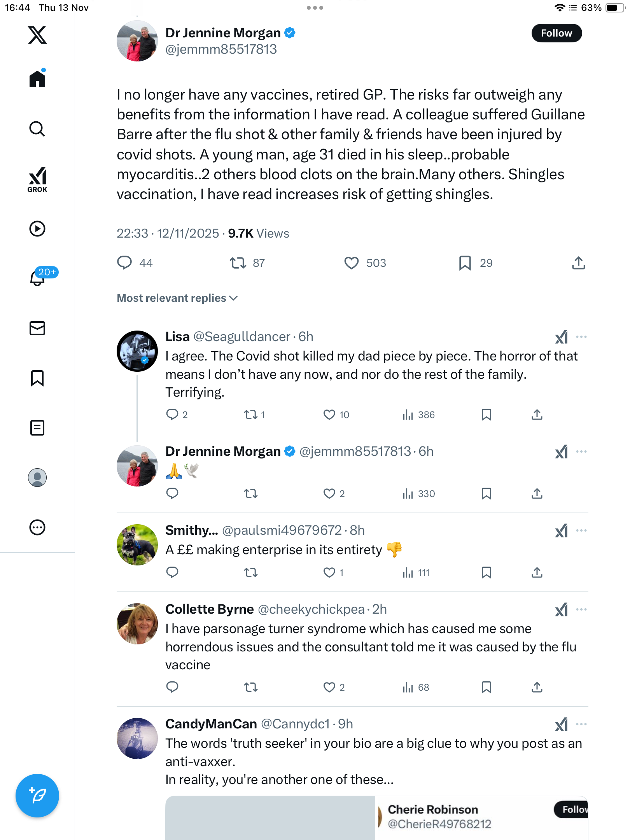The height and width of the screenshot is (840, 630).
Task: Open more options on Smithy's reply
Action: [581, 530]
